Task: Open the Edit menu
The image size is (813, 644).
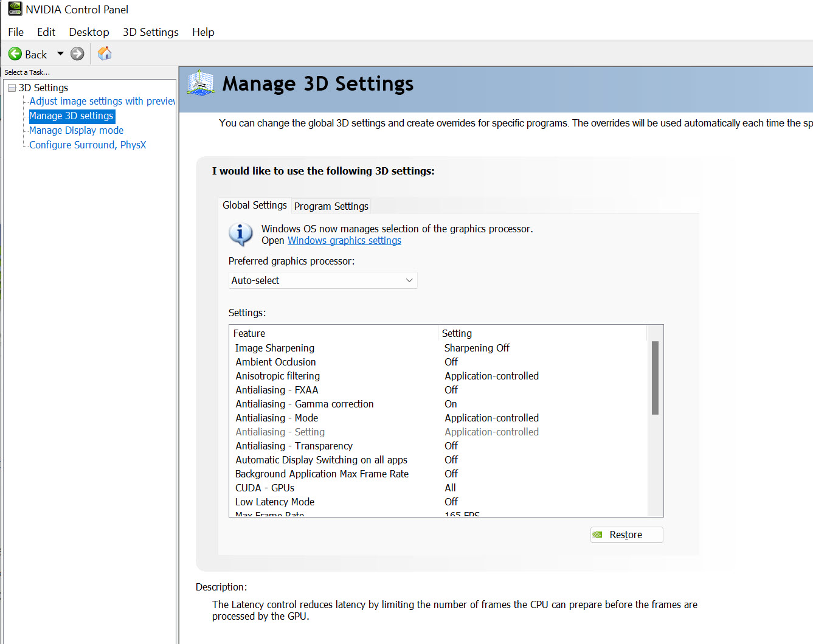Action: point(46,32)
